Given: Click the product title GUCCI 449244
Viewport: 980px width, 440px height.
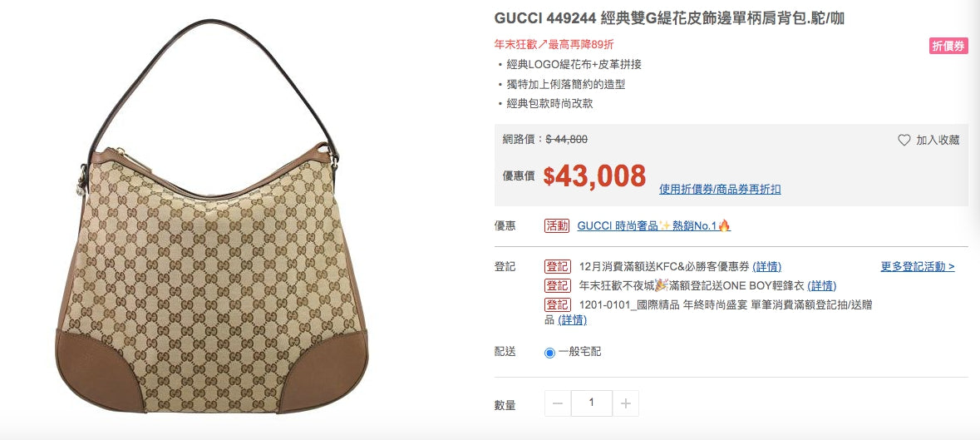Looking at the screenshot, I should [x=669, y=19].
